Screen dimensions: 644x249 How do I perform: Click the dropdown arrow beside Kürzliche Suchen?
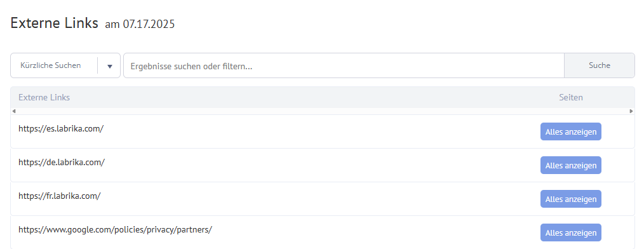[x=110, y=66]
